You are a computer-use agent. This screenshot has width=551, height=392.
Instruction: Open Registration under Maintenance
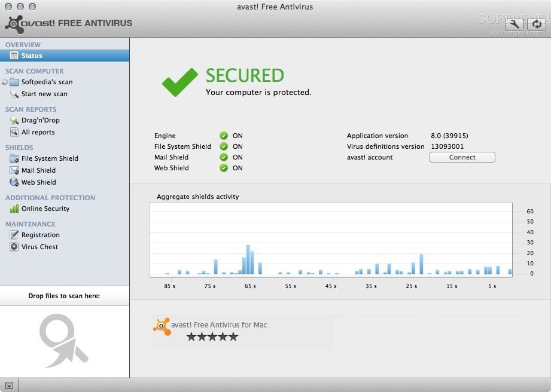tap(65, 235)
